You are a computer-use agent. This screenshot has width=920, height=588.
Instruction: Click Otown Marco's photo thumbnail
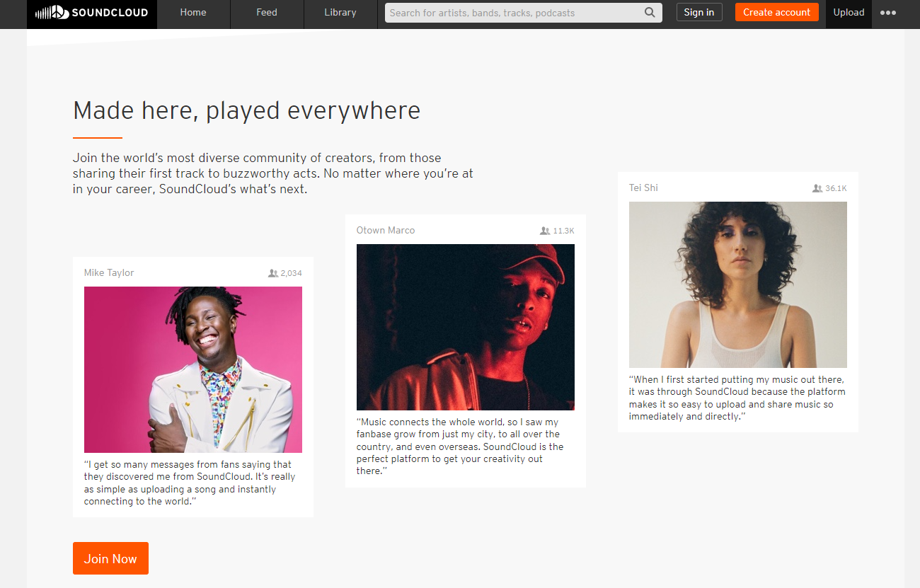click(x=466, y=327)
